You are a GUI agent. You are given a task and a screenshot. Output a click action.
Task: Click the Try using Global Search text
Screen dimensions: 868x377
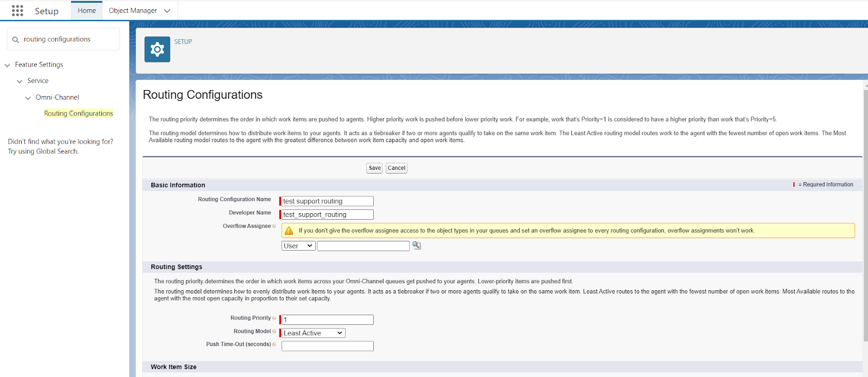click(x=43, y=151)
